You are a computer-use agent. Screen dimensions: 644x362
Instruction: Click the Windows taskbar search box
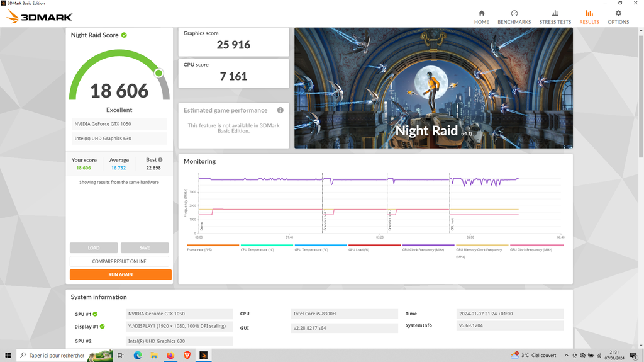tap(57, 356)
